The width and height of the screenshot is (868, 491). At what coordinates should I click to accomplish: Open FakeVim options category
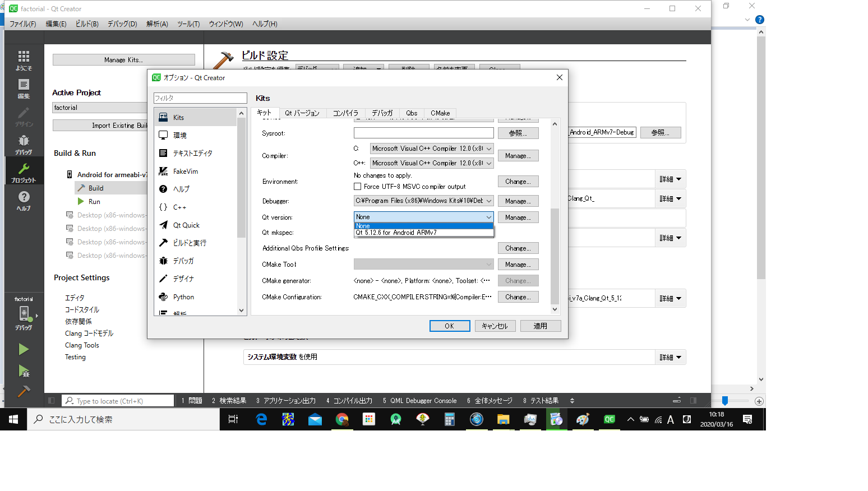coord(196,171)
